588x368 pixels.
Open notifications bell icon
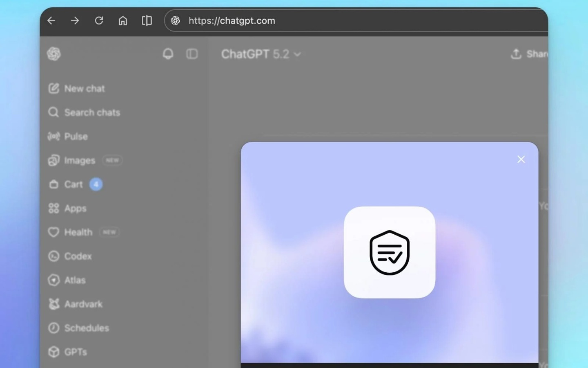[168, 54]
